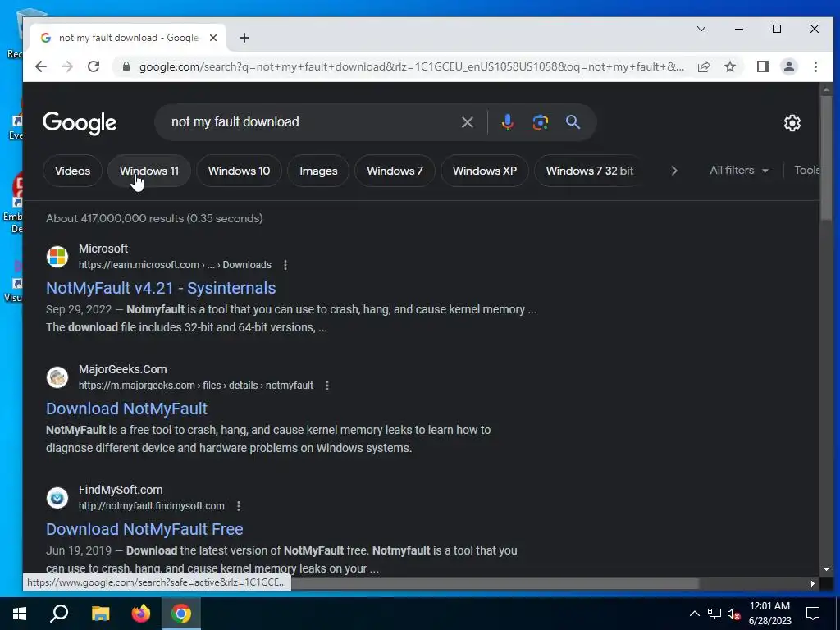Open the Download NotMyFault MajorGeeks link
Viewport: 840px width, 630px height.
(x=126, y=409)
